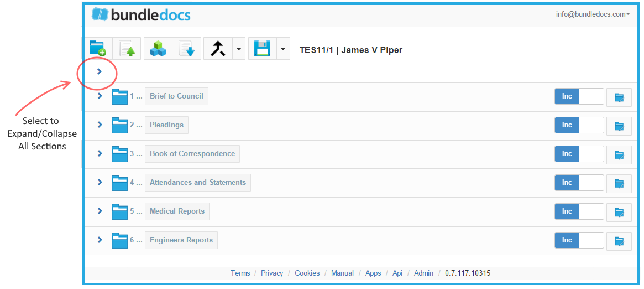Click folder icon of Attendances and Statements
Image resolution: width=644 pixels, height=289 pixels.
click(x=119, y=183)
